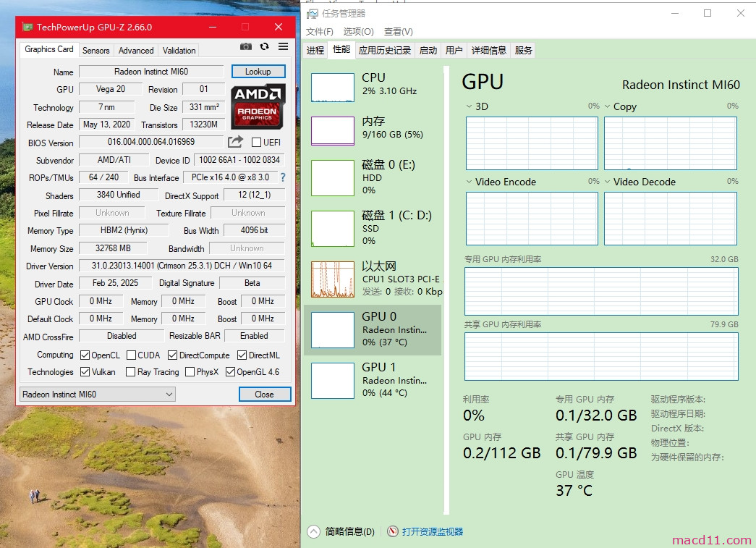This screenshot has width=756, height=548.
Task: Click the bus interface question mark
Action: point(283,177)
